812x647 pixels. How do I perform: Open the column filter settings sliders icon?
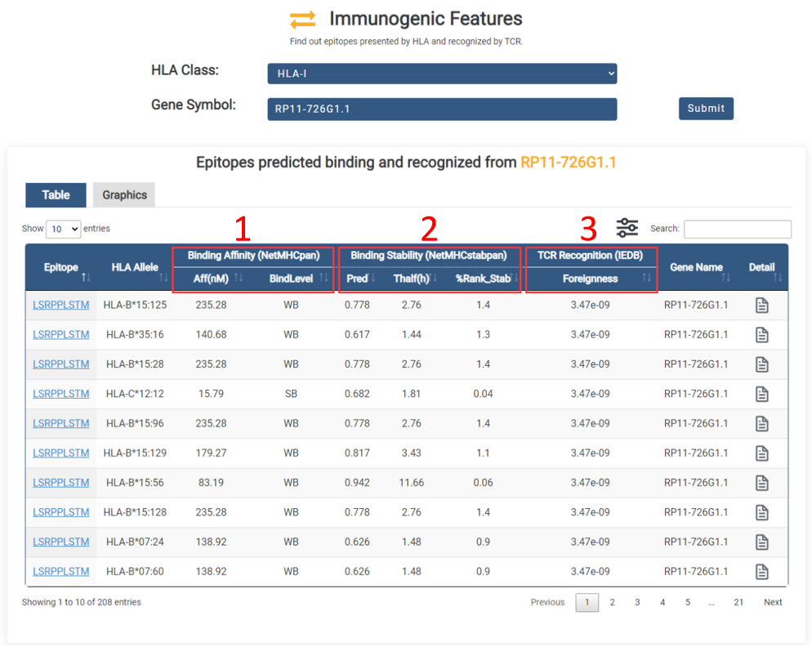point(627,228)
